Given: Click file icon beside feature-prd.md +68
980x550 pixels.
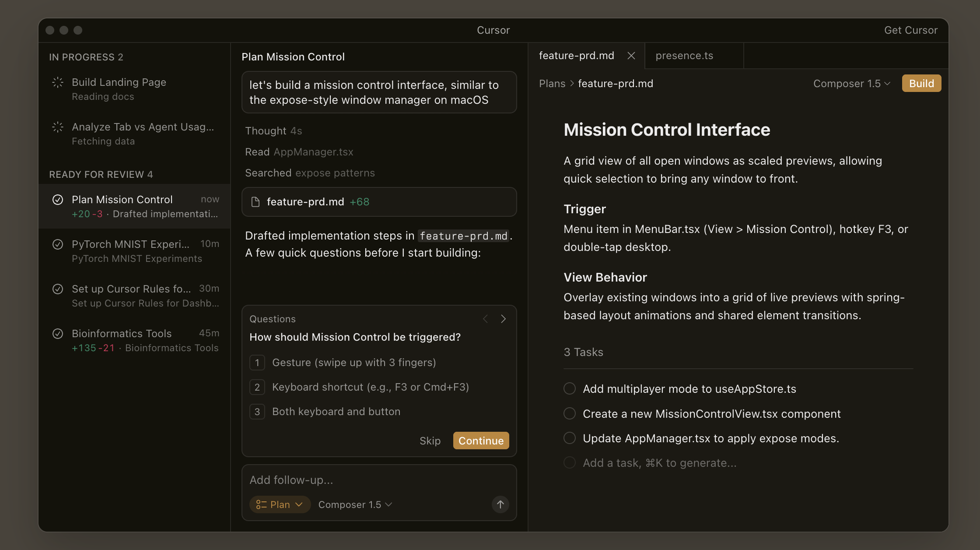Looking at the screenshot, I should (255, 202).
